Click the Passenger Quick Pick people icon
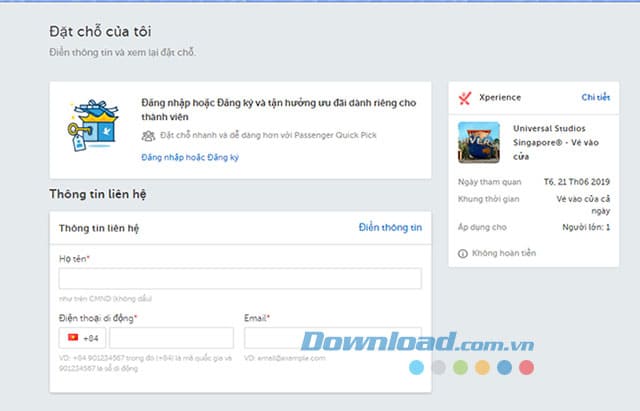 tap(148, 136)
